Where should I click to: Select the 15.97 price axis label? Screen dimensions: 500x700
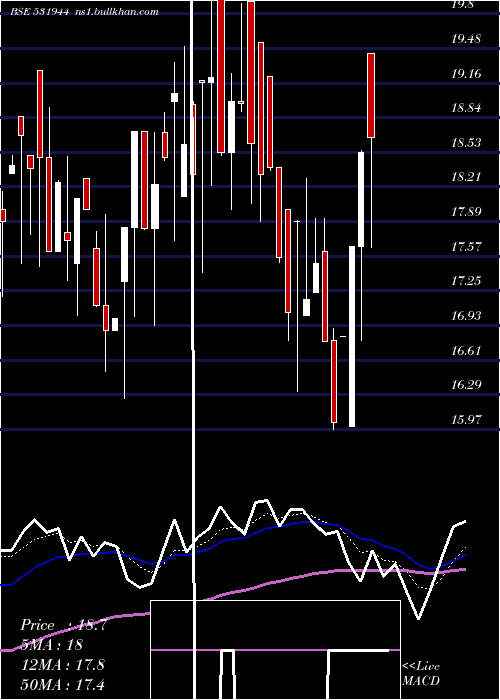click(x=466, y=420)
